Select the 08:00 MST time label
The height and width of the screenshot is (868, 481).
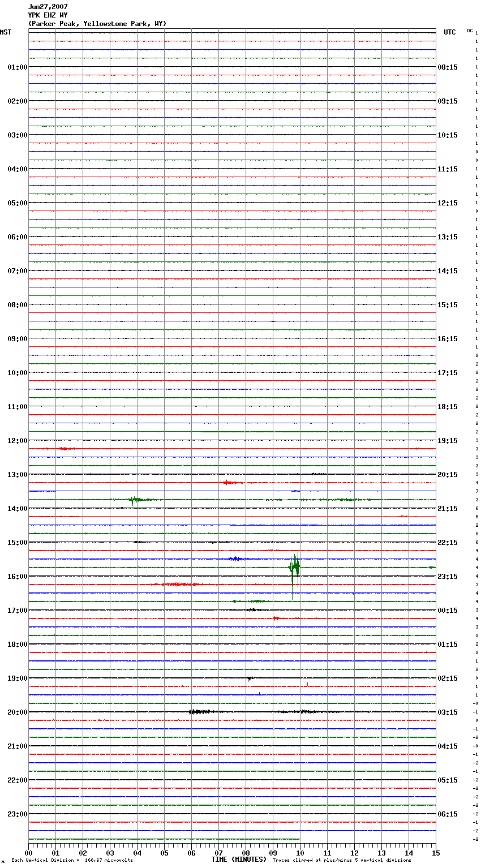17,305
